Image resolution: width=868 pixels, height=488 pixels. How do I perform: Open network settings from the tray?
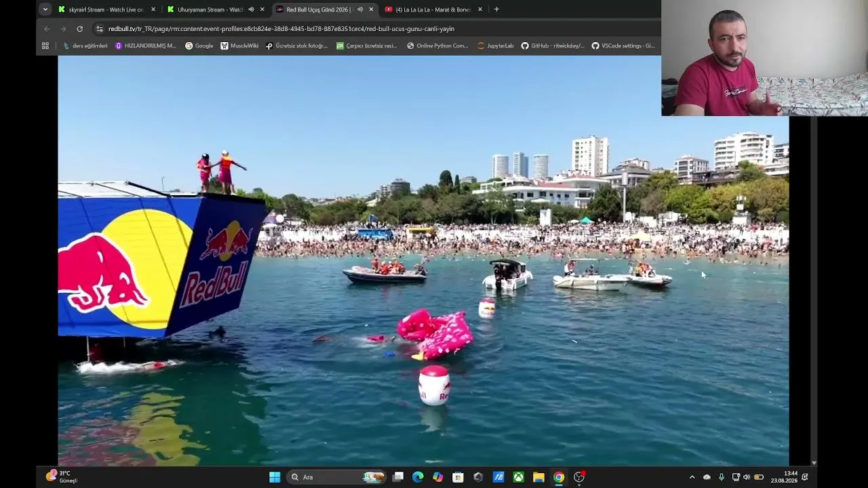click(x=736, y=477)
